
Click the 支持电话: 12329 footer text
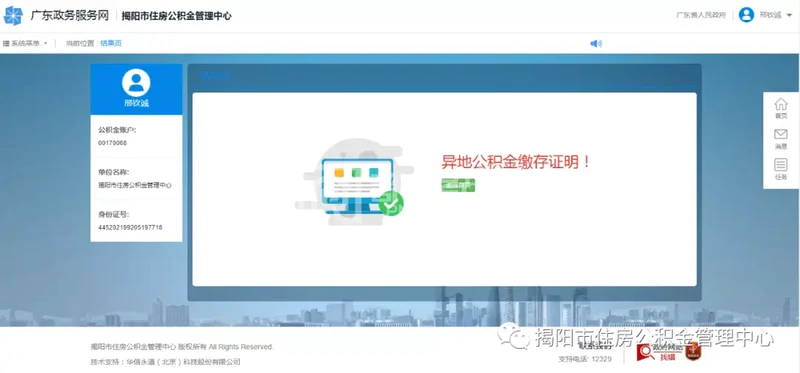585,359
